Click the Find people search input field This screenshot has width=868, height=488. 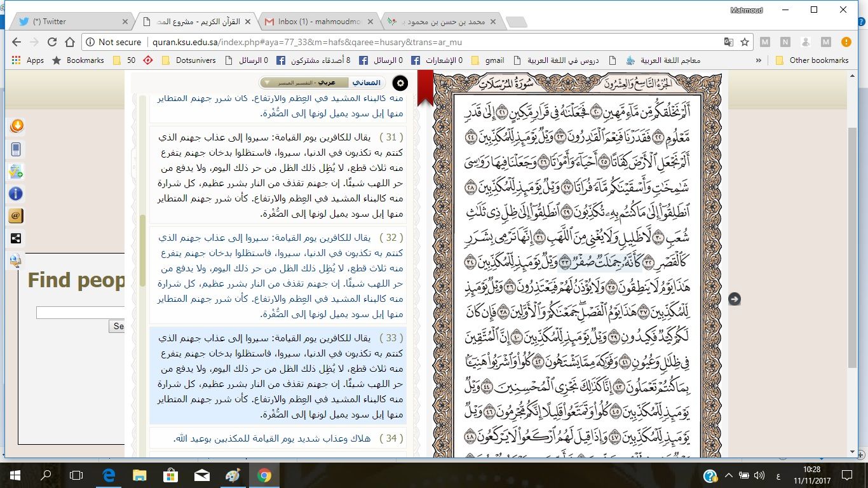click(80, 313)
